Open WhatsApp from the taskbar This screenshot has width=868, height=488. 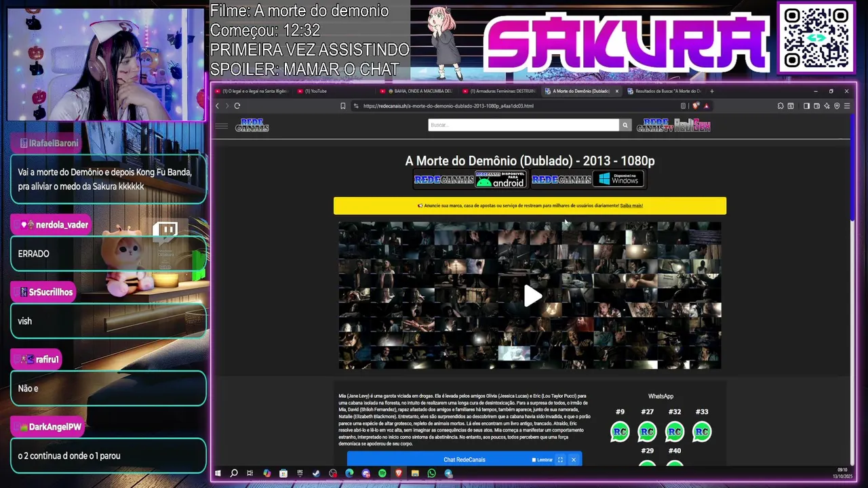(431, 473)
